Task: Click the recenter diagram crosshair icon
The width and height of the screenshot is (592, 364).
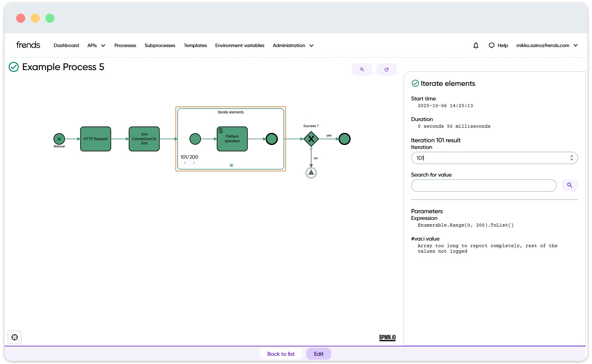Action: (x=15, y=337)
